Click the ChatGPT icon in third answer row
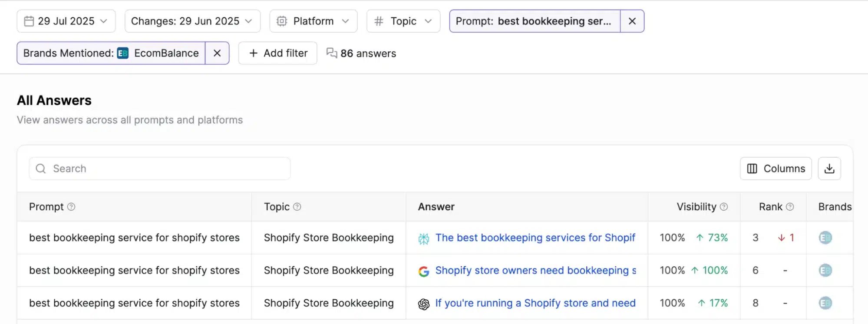Image resolution: width=868 pixels, height=324 pixels. [x=424, y=304]
